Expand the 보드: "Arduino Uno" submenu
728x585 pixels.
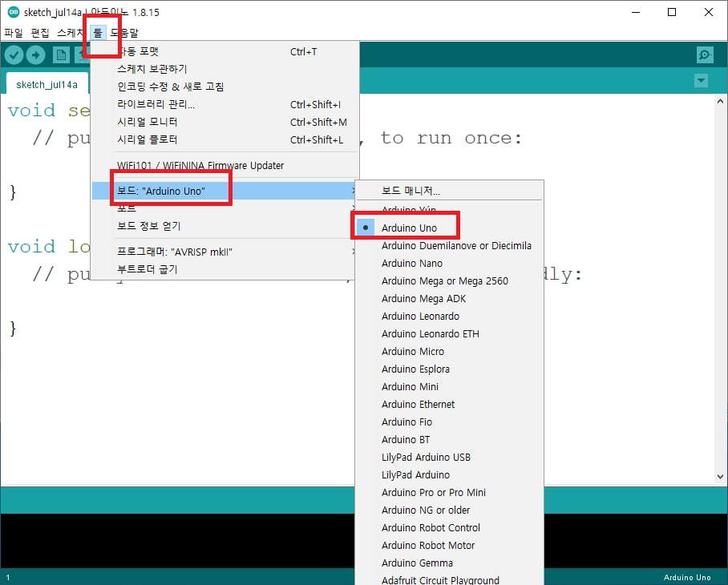coord(224,191)
